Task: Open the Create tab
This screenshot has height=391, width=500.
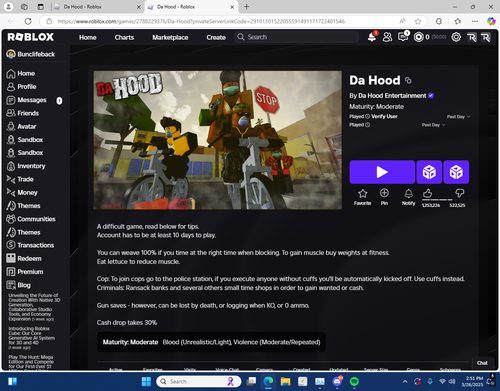Action: tap(216, 37)
